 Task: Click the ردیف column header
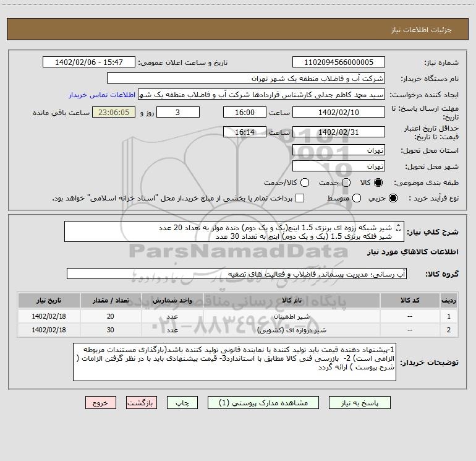[x=449, y=300]
